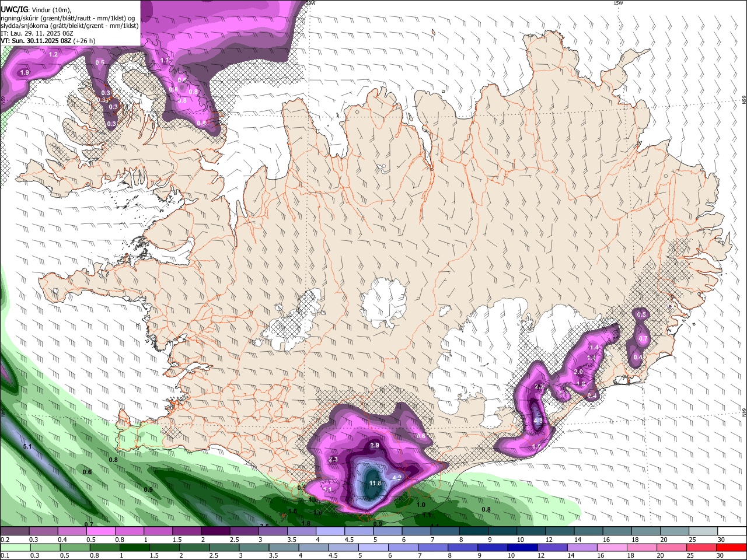Select darkest purple snow swatch between 2 and 2.5
The width and height of the screenshot is (747, 560).
click(215, 531)
